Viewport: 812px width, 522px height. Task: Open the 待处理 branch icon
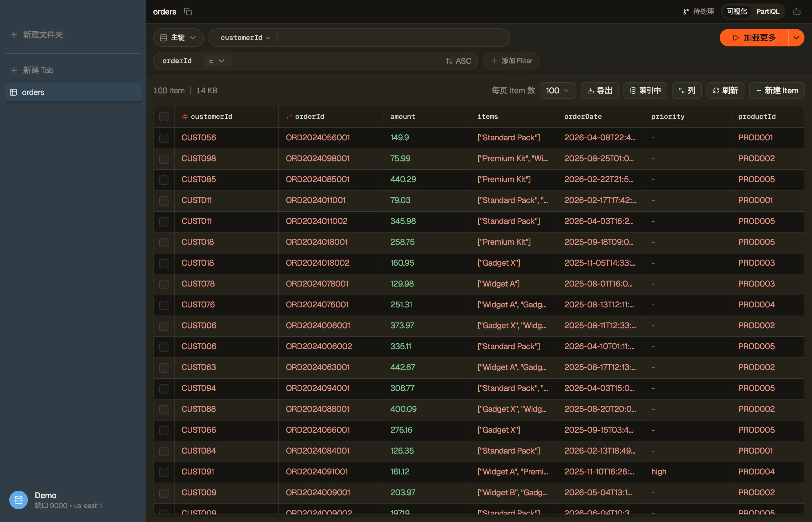[x=686, y=12]
